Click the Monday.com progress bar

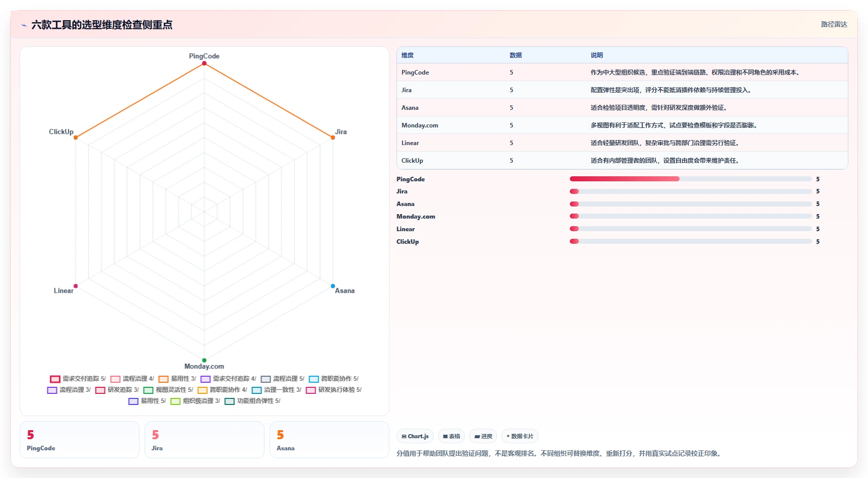click(691, 216)
